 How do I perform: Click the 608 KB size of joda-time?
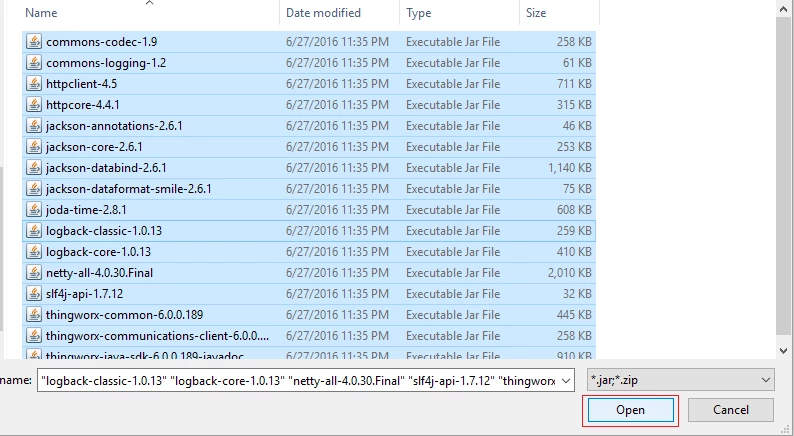click(x=574, y=210)
